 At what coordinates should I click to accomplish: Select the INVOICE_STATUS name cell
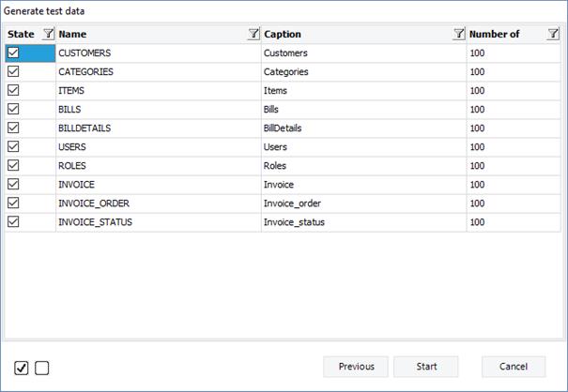click(159, 222)
